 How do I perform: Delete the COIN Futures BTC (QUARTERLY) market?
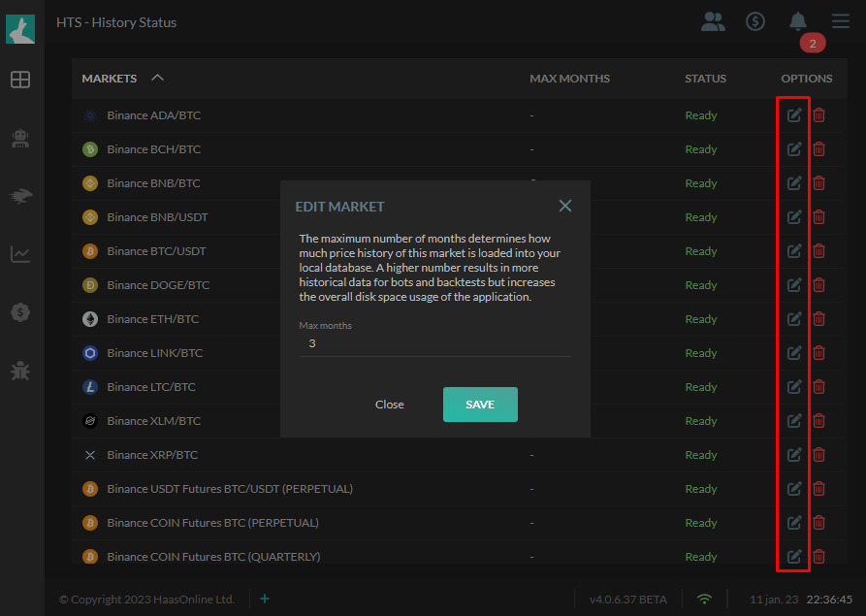coord(819,556)
